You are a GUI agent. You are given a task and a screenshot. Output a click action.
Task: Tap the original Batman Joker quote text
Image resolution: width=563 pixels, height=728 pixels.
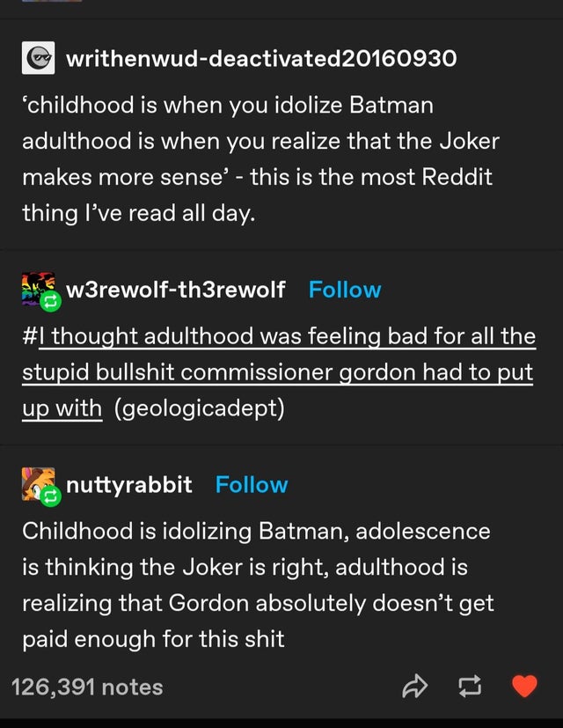click(x=261, y=159)
